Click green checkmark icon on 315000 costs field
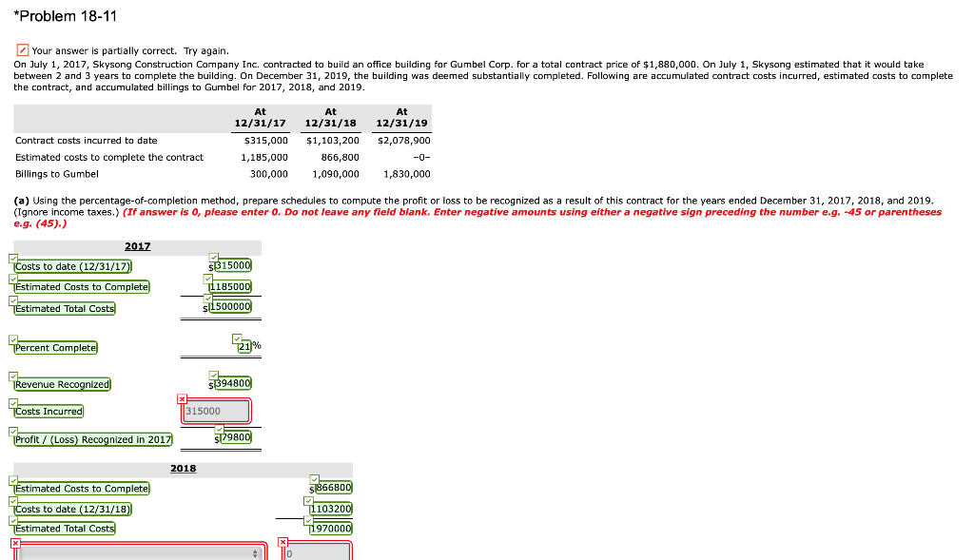Image resolution: width=974 pixels, height=560 pixels. point(214,257)
